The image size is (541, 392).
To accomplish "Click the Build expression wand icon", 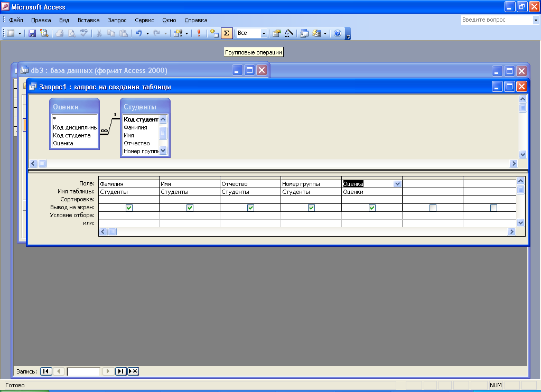I will pyautogui.click(x=289, y=33).
